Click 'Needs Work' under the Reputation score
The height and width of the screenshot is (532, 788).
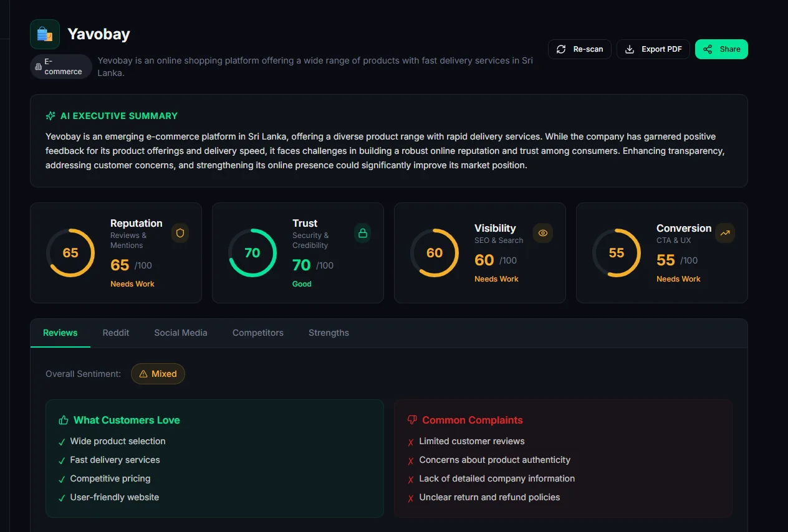coord(132,284)
